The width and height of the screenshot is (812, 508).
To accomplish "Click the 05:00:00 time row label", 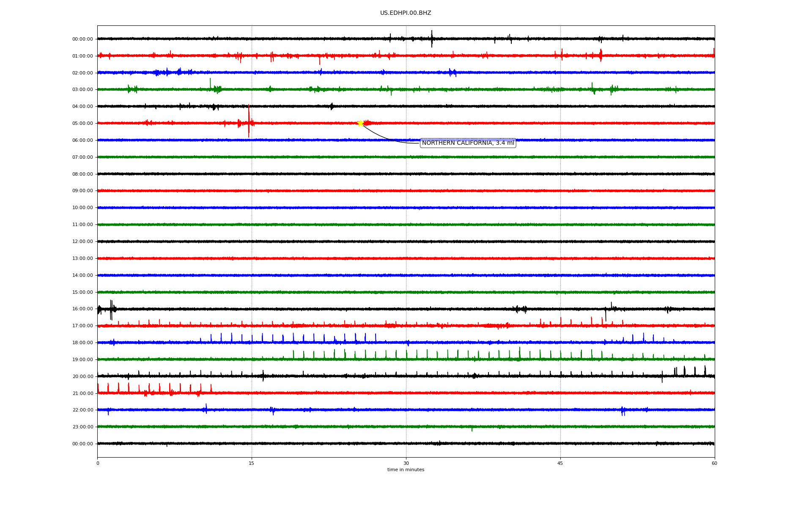I will click(82, 124).
